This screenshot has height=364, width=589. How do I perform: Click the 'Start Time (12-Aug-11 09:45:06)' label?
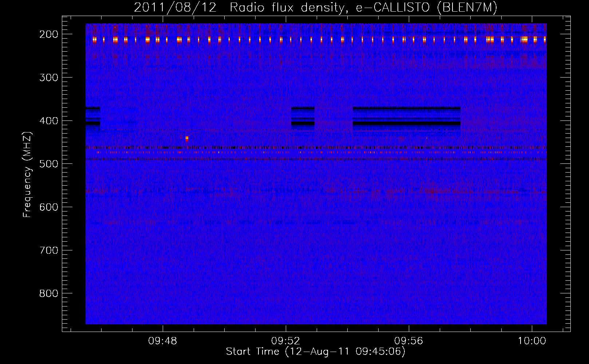pyautogui.click(x=316, y=352)
